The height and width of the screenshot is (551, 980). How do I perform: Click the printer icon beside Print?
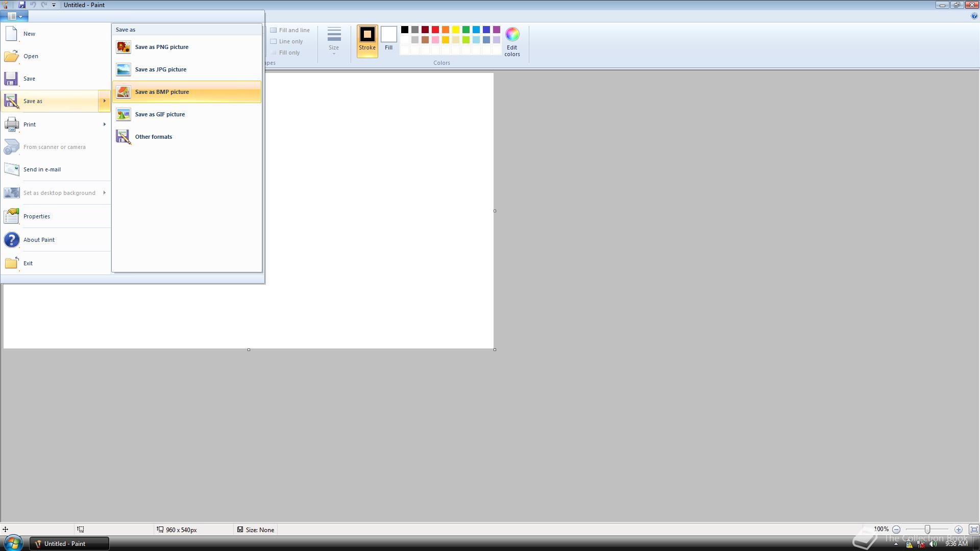11,124
